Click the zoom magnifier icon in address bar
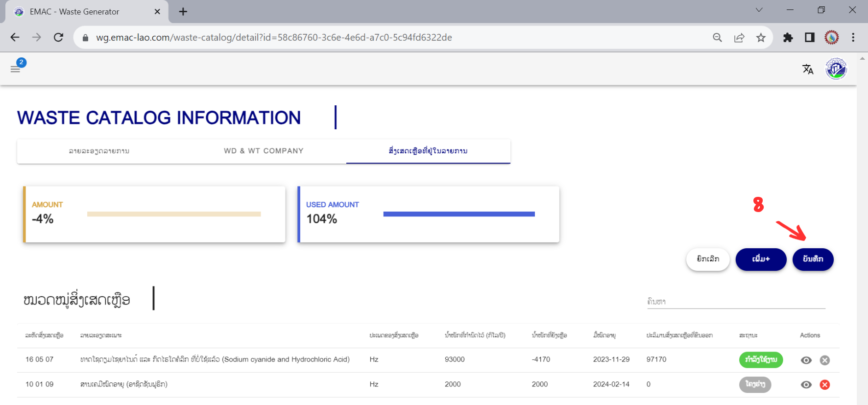Screen dimensions: 868x405 coord(717,38)
